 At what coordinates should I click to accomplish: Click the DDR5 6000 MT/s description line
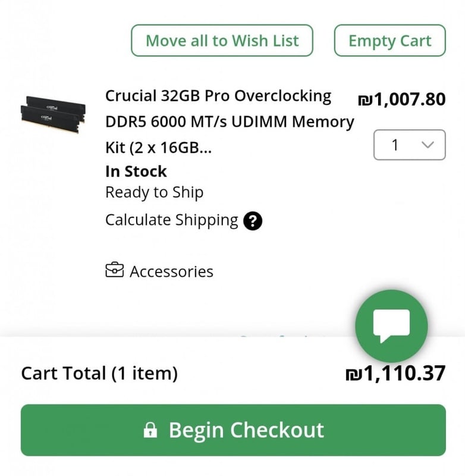coord(230,122)
